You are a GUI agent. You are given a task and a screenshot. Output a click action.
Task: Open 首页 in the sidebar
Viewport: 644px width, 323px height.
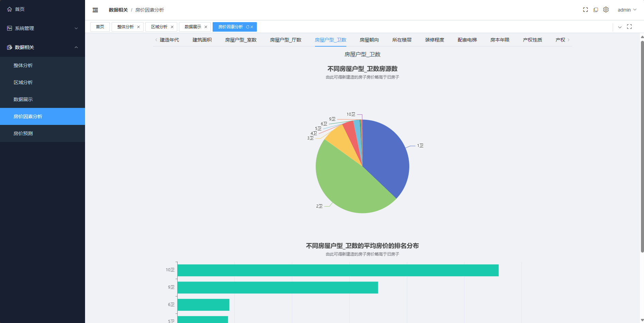pos(43,9)
